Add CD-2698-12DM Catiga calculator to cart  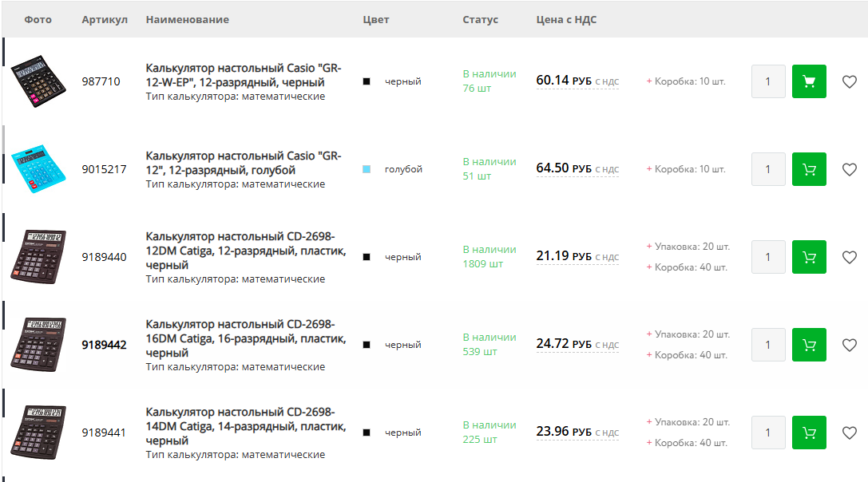809,257
